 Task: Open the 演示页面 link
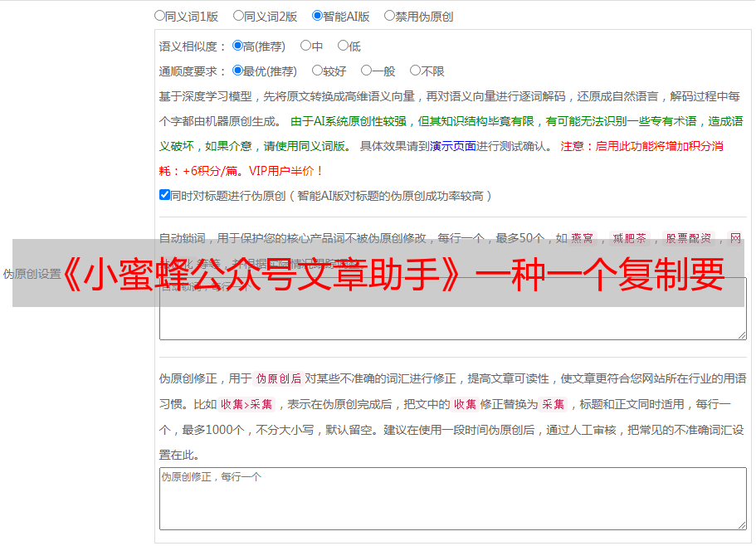[x=452, y=146]
